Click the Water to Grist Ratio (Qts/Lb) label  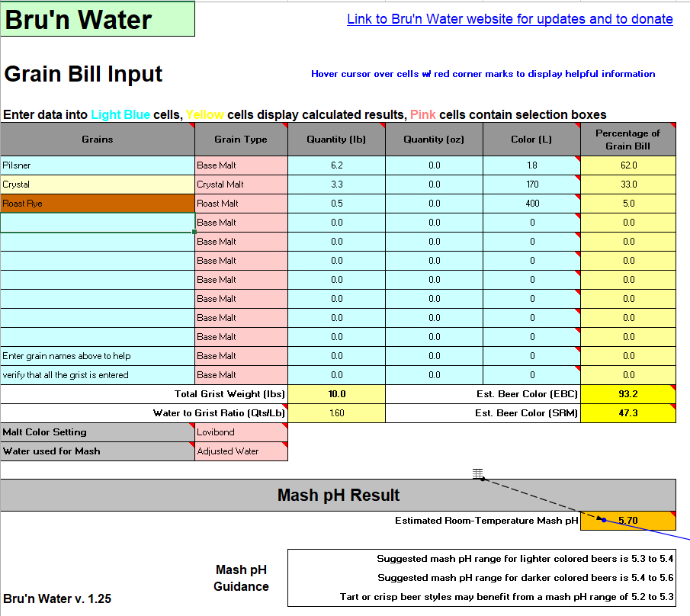(x=219, y=413)
